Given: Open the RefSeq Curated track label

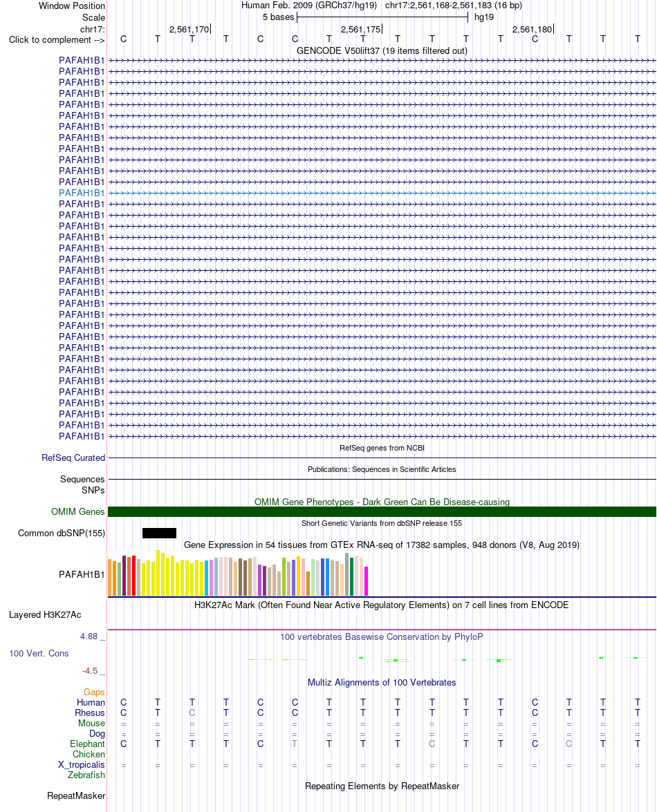Looking at the screenshot, I should pos(73,457).
